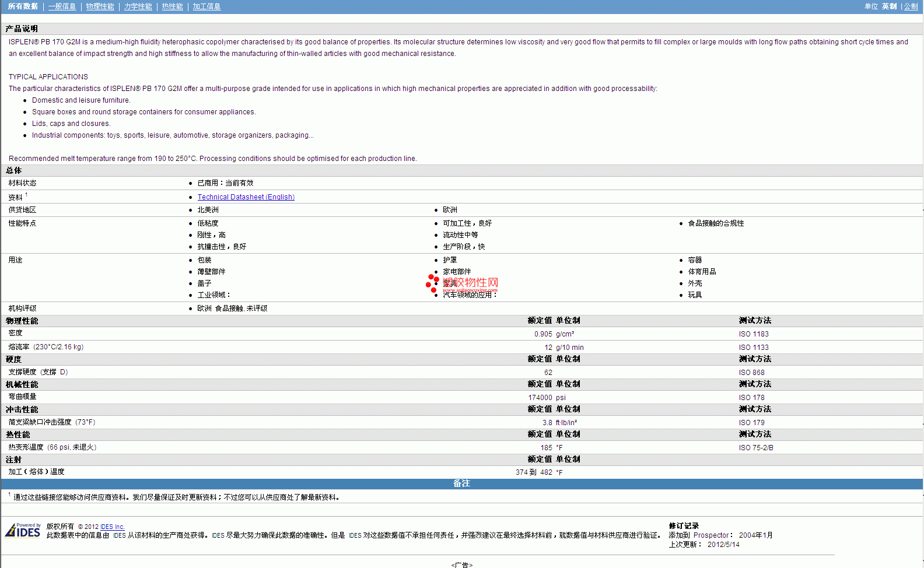
Task: Switch to the 物理性能 navigation tab
Action: (x=100, y=6)
